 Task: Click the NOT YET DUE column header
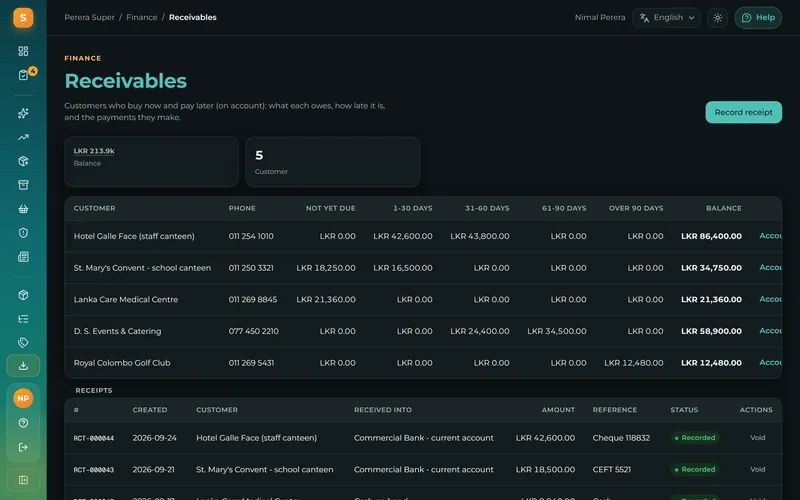pos(331,208)
